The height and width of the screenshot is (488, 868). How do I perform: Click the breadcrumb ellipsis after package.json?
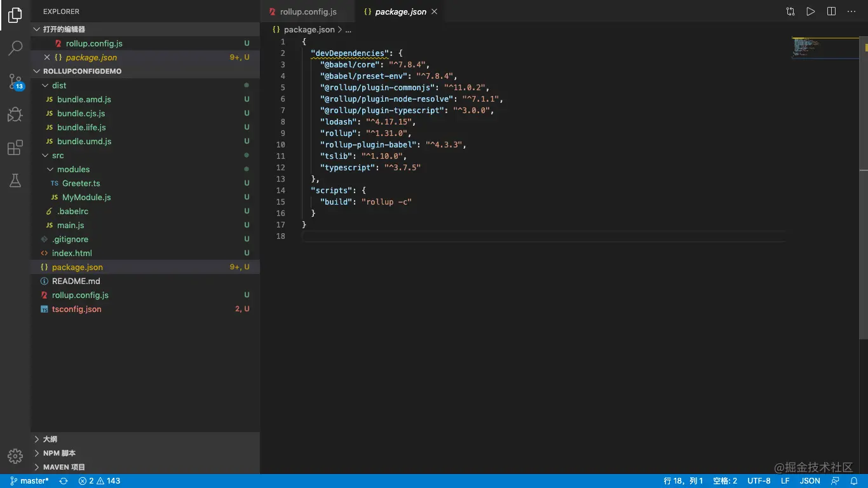348,29
